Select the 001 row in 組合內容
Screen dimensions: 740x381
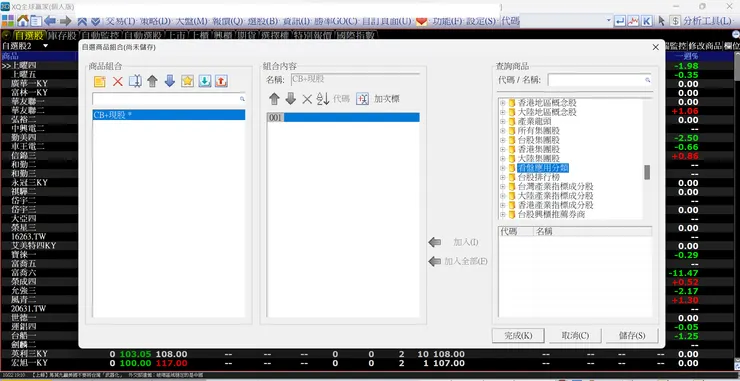343,118
